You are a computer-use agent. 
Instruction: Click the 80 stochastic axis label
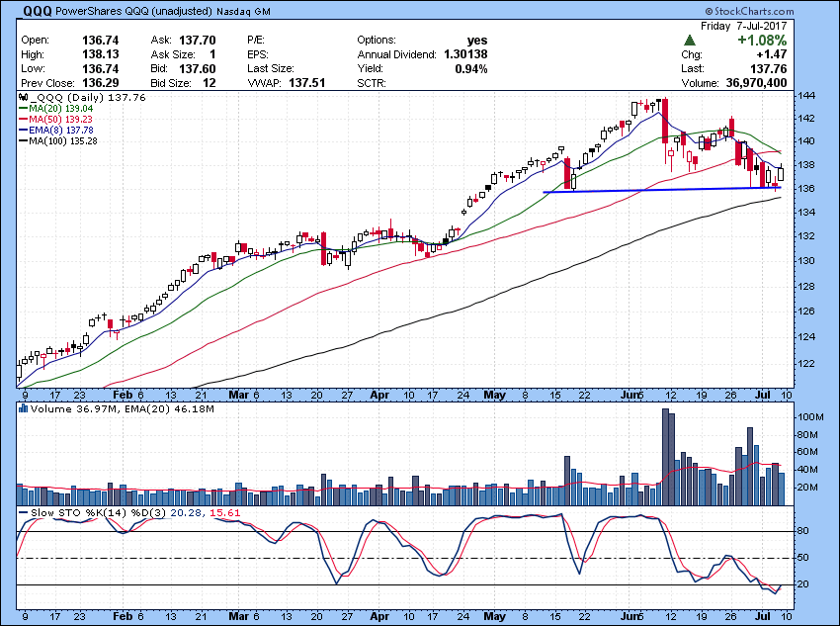(x=803, y=531)
